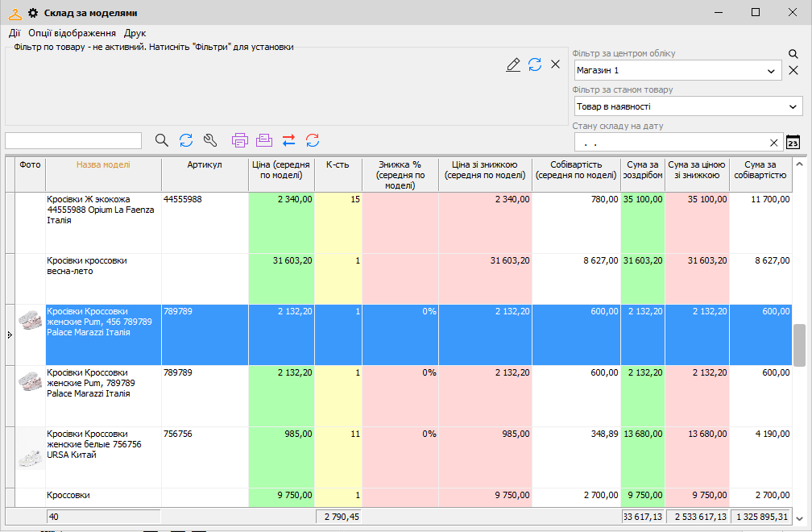The image size is (812, 532).
Task: Click the vertical scrollbar thumb in table
Action: click(799, 345)
